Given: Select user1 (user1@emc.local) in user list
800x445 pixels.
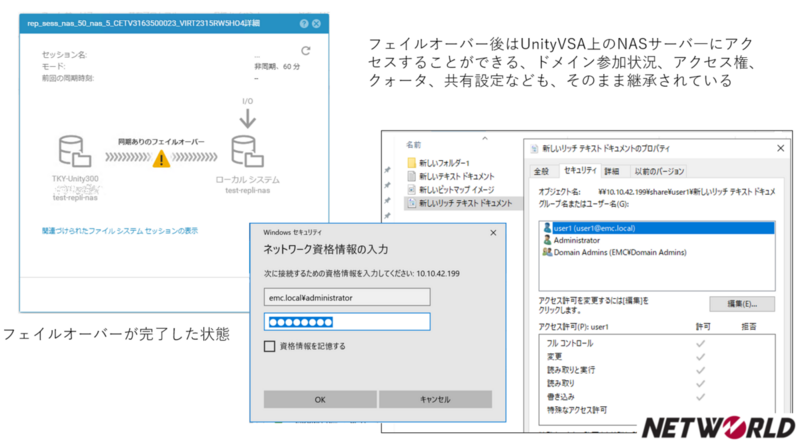Looking at the screenshot, I should [658, 228].
